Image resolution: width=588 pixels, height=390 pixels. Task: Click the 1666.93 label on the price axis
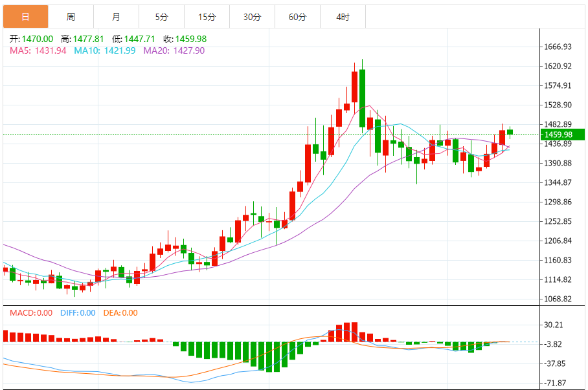coord(558,47)
